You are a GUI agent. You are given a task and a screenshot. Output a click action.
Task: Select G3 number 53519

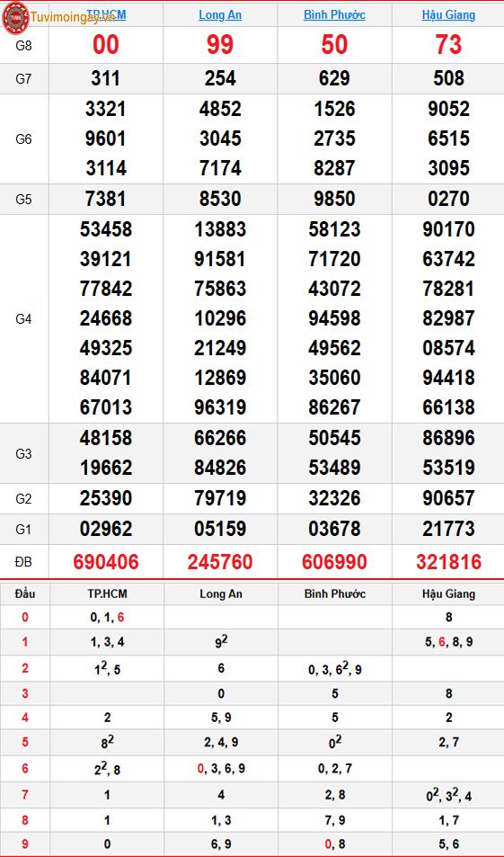click(448, 468)
